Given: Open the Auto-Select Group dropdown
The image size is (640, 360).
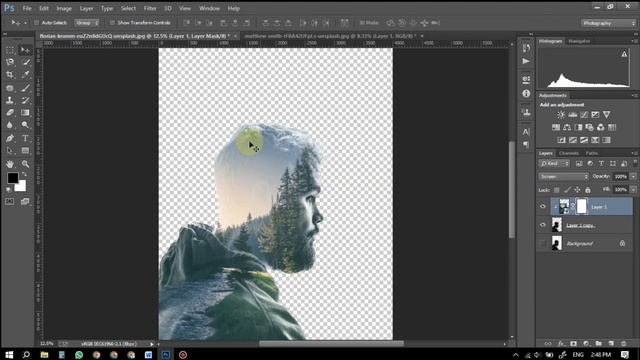Looking at the screenshot, I should (87, 23).
